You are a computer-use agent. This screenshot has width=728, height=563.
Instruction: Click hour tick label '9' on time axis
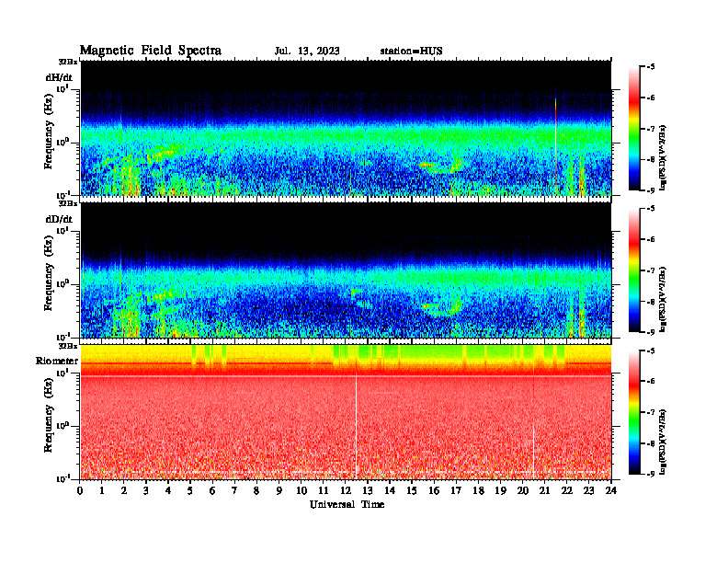click(279, 491)
